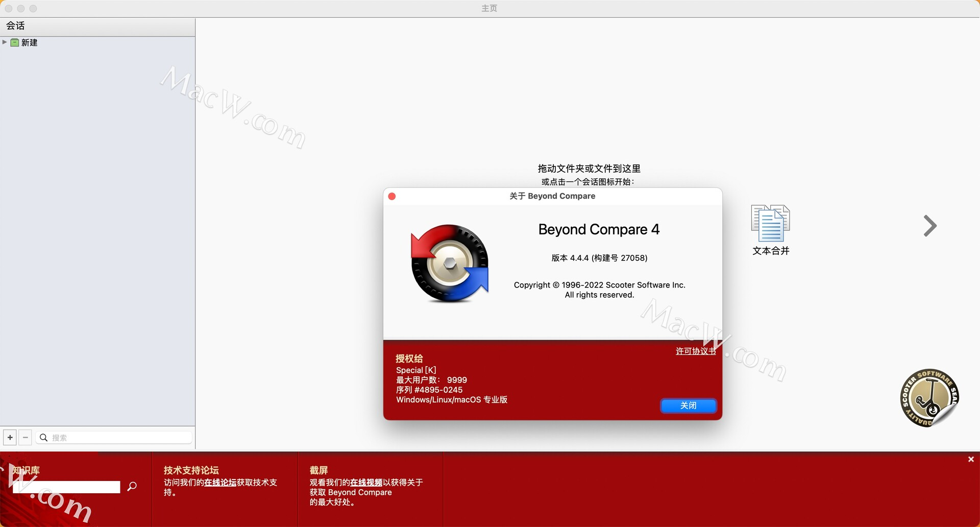
Task: Click the magnifier icon in the sessions search field
Action: (x=44, y=438)
